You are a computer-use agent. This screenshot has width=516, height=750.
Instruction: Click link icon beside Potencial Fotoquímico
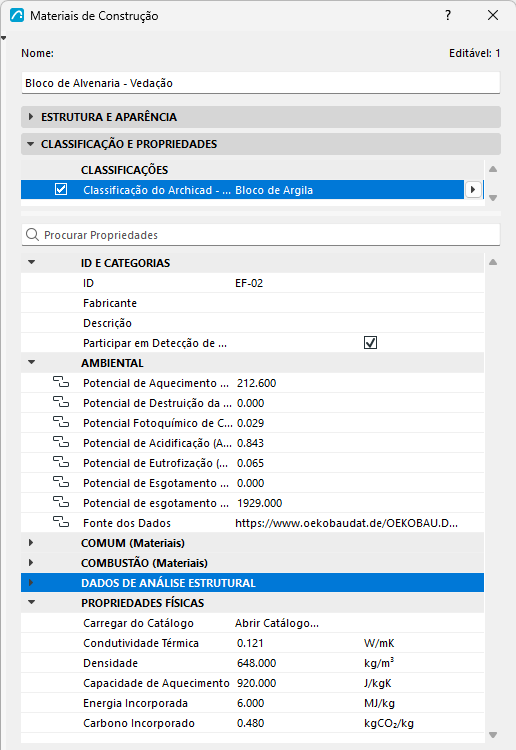click(x=61, y=422)
